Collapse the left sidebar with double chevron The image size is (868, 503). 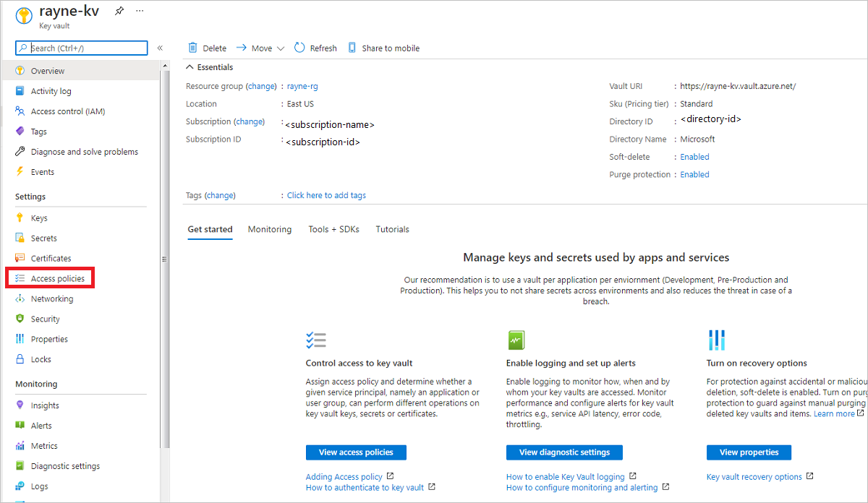(x=160, y=48)
